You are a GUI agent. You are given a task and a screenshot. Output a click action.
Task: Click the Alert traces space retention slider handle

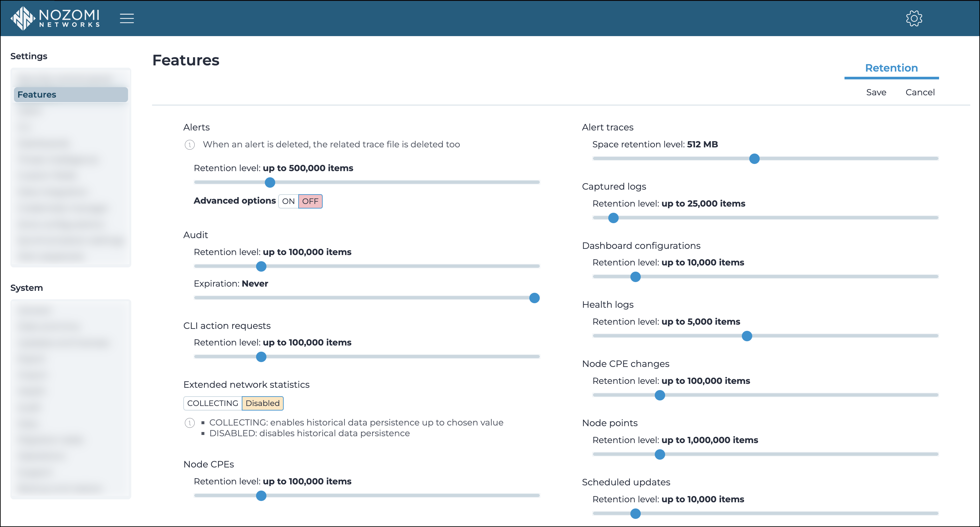(x=754, y=158)
